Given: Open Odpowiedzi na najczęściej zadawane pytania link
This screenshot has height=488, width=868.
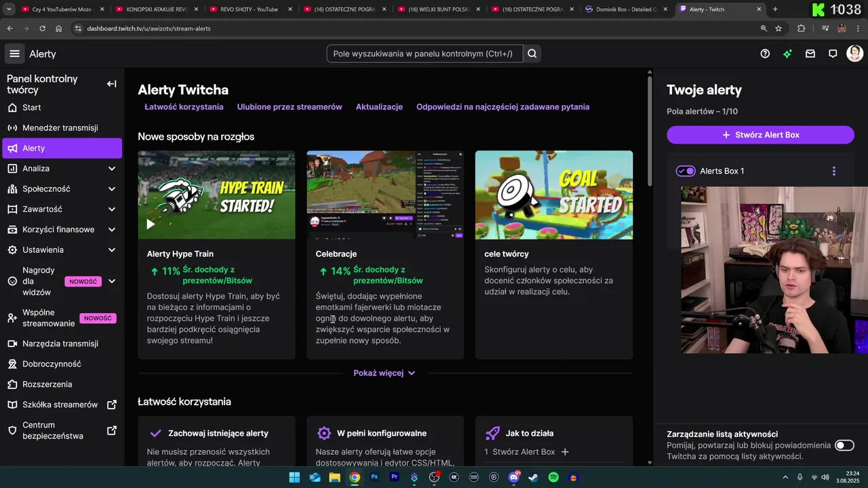Looking at the screenshot, I should tap(502, 107).
